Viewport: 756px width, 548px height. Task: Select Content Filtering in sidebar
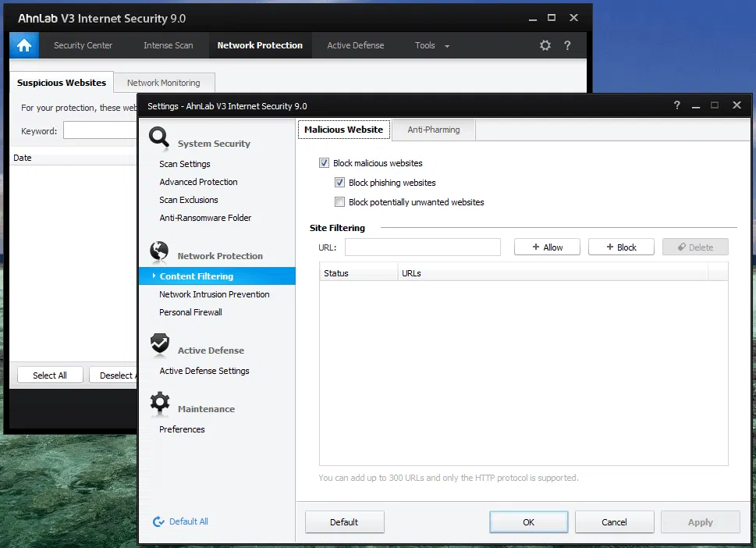click(217, 276)
